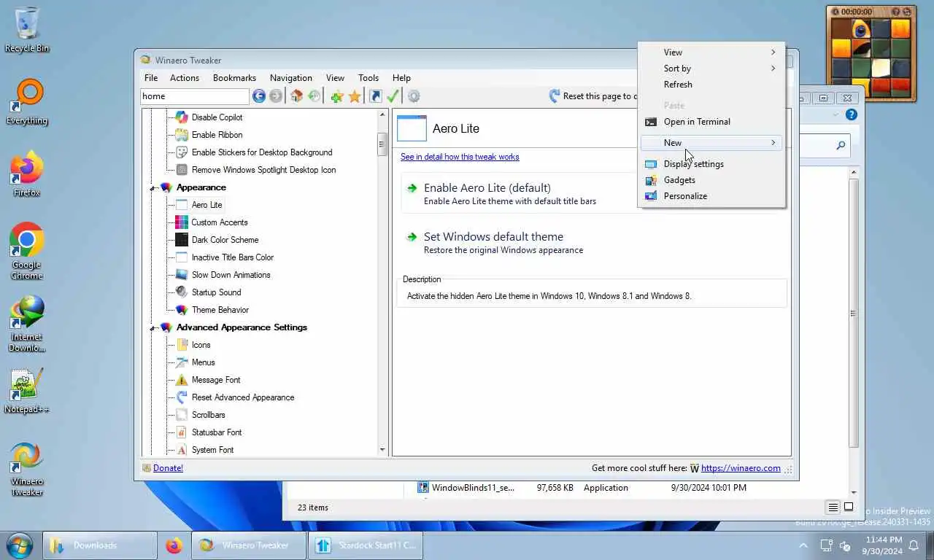Select Icons under Advanced Appearance Settings
This screenshot has height=560, width=934.
coord(193,345)
